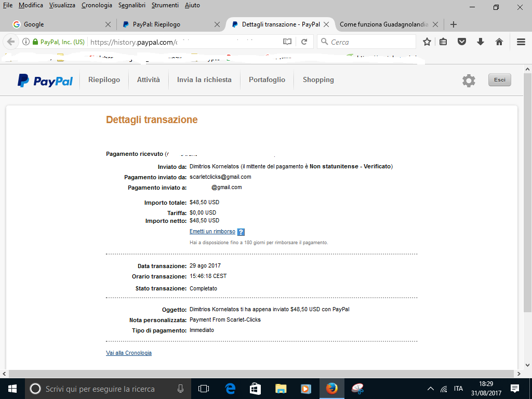The width and height of the screenshot is (532, 399).
Task: Click the scroll up arrow
Action: tap(527, 69)
